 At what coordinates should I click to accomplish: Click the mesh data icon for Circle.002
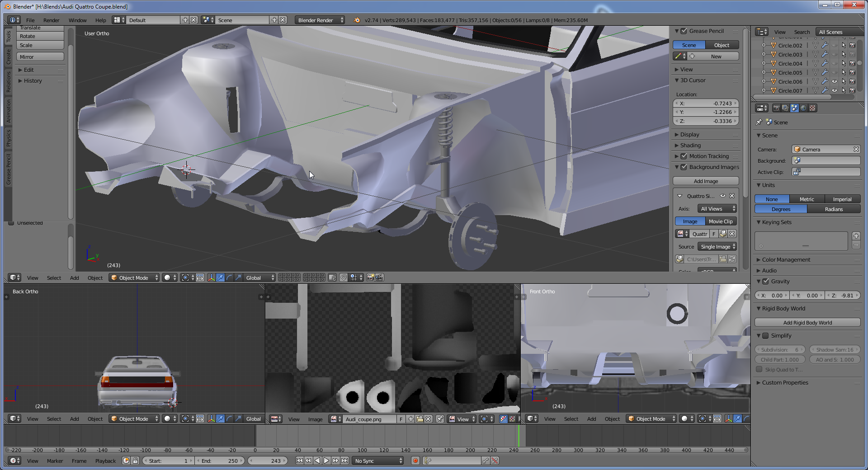(x=816, y=46)
